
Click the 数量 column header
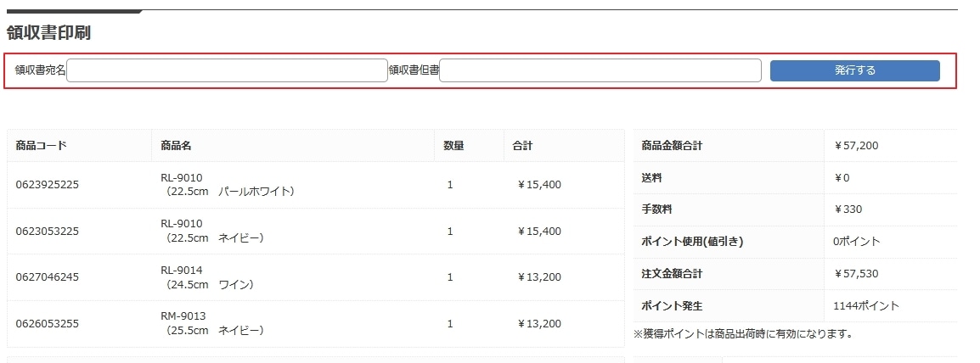pos(453,146)
